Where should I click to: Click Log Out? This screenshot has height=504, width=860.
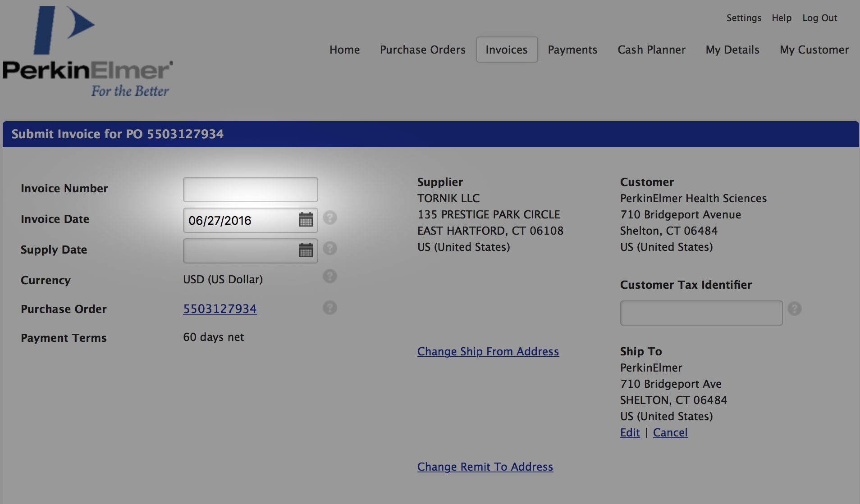tap(820, 18)
